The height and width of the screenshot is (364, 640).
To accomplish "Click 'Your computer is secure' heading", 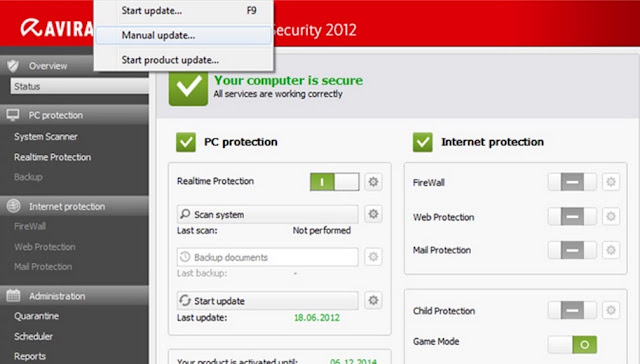I will pos(288,80).
